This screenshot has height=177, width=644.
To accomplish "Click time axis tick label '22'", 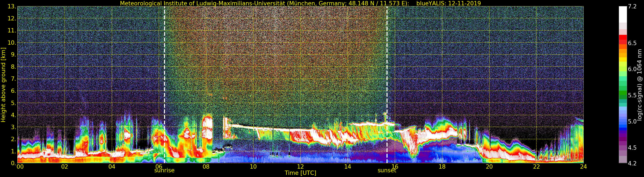I will 536,166.
